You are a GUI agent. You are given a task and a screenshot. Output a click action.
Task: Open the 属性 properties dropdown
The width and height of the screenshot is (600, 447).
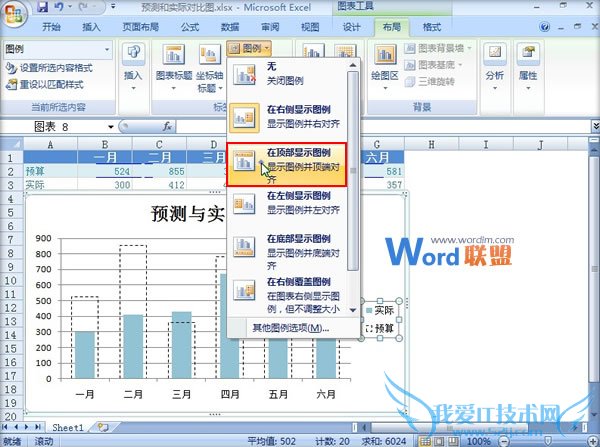(x=528, y=67)
